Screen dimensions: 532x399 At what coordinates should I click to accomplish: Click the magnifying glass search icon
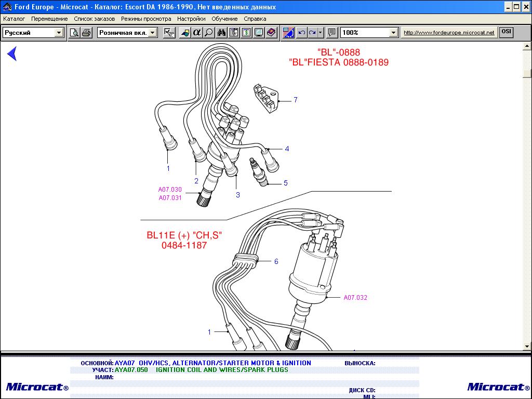click(209, 33)
